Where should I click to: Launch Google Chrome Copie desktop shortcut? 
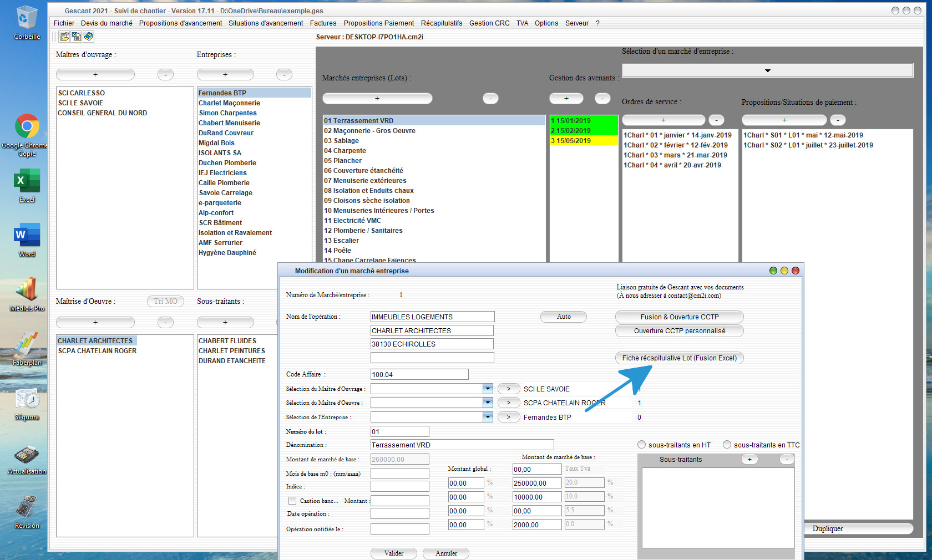pyautogui.click(x=27, y=135)
